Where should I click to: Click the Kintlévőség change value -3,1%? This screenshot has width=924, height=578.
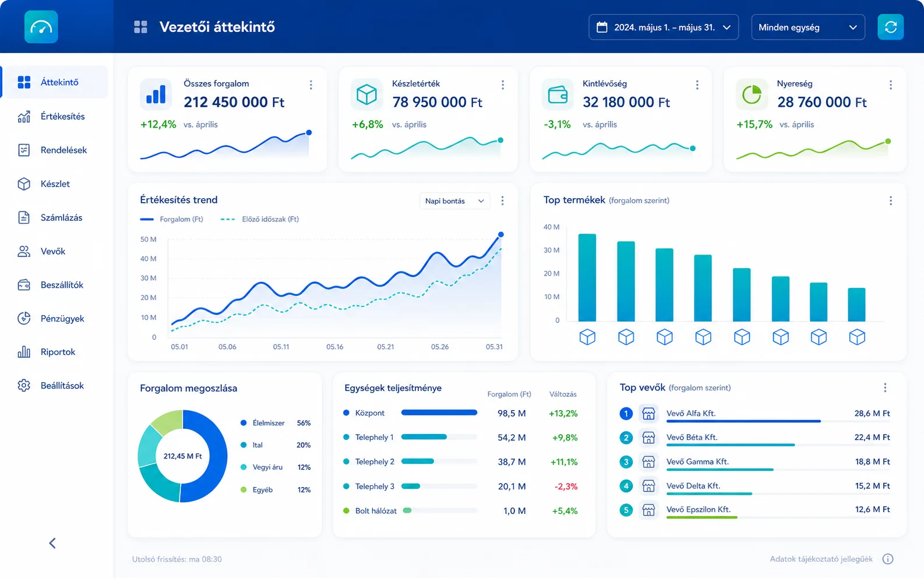coord(557,124)
